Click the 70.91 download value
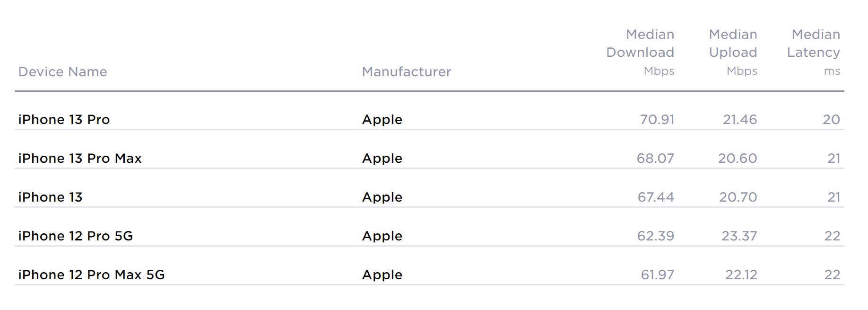The height and width of the screenshot is (310, 868). (657, 119)
